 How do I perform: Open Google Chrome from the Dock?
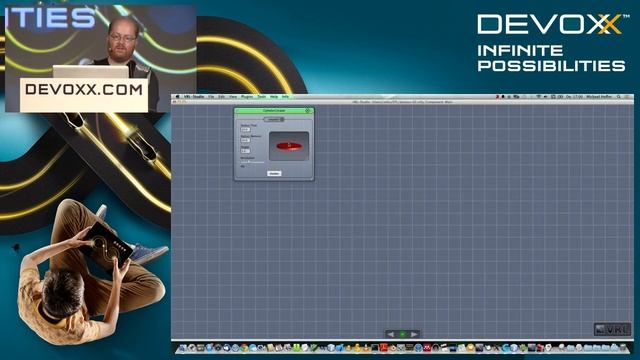click(244, 348)
